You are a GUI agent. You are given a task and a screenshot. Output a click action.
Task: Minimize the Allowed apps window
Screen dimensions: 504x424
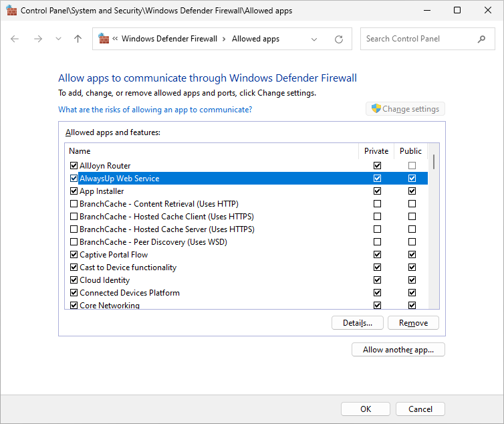pos(427,10)
